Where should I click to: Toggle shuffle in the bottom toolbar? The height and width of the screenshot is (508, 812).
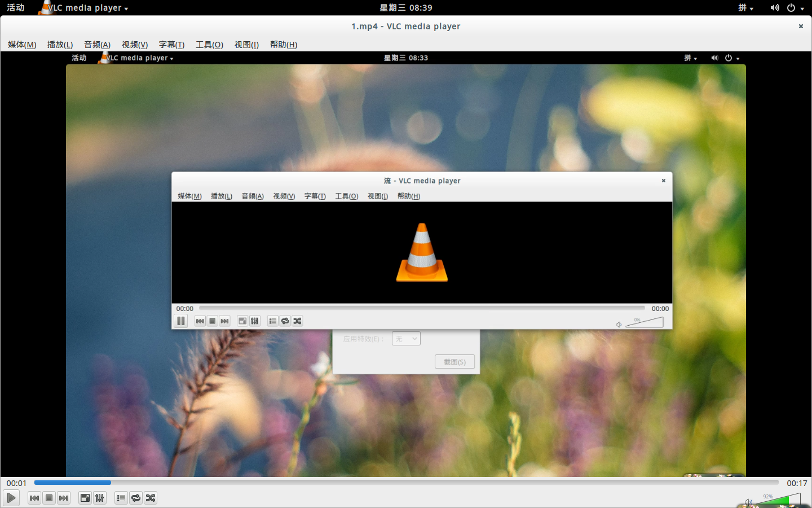click(x=151, y=498)
